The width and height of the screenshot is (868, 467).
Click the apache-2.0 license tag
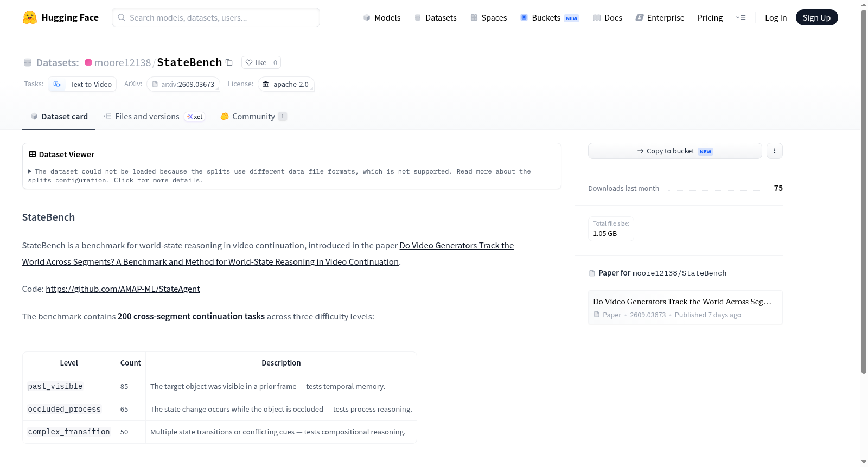point(286,84)
